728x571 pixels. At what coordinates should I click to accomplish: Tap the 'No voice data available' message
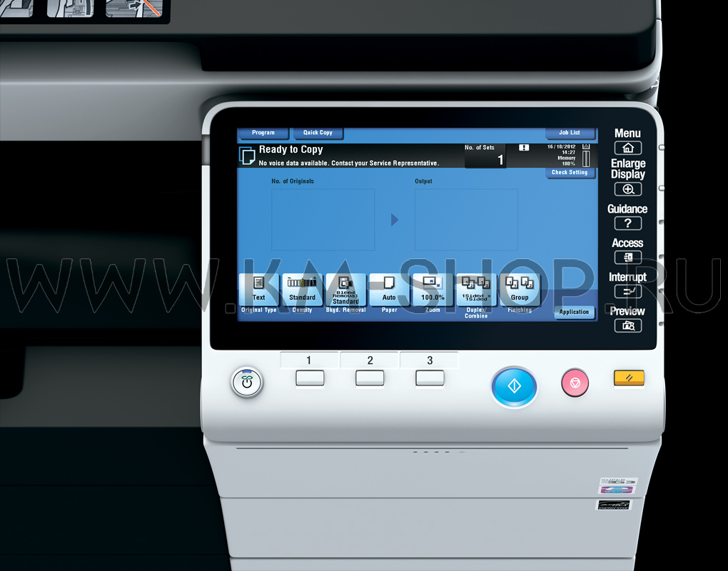tap(349, 163)
